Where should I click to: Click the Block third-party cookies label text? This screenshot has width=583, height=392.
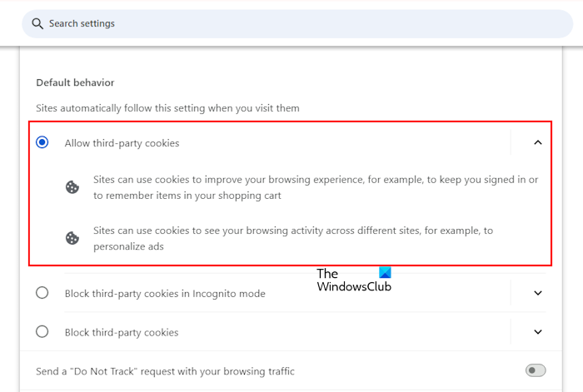[122, 332]
